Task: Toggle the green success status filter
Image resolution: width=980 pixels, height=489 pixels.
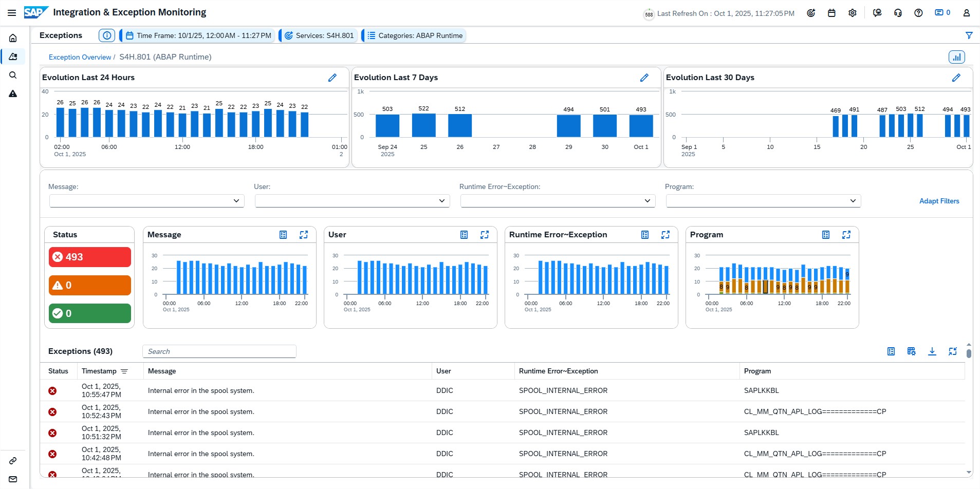Action: [90, 313]
